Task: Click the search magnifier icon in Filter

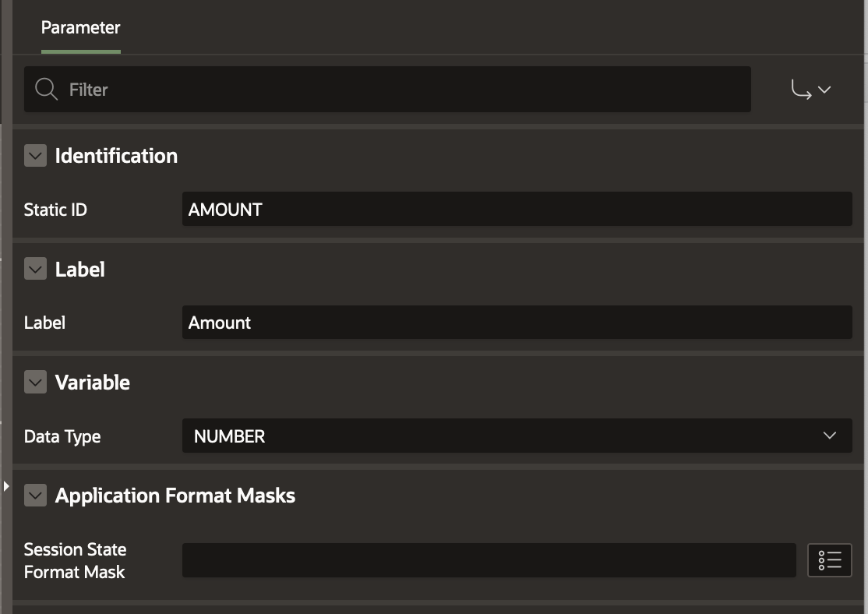Action: click(47, 90)
